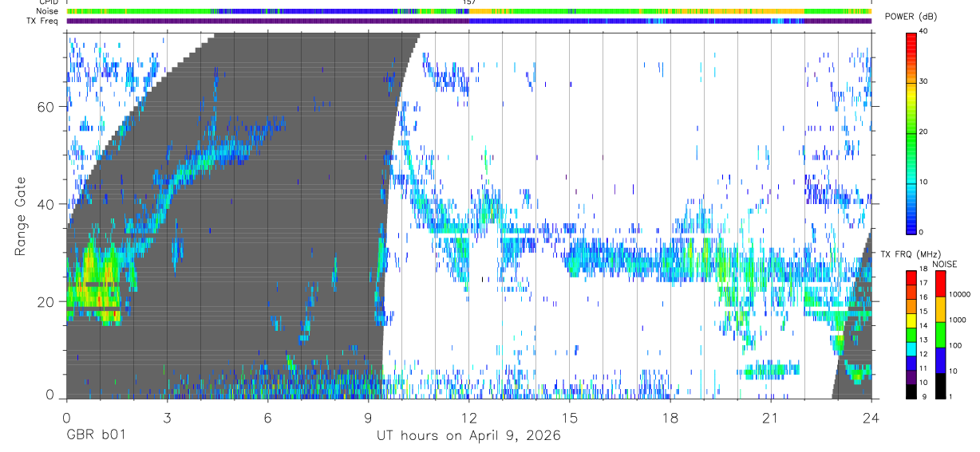Click the NOISE legend title
The image size is (980, 452).
point(944,264)
